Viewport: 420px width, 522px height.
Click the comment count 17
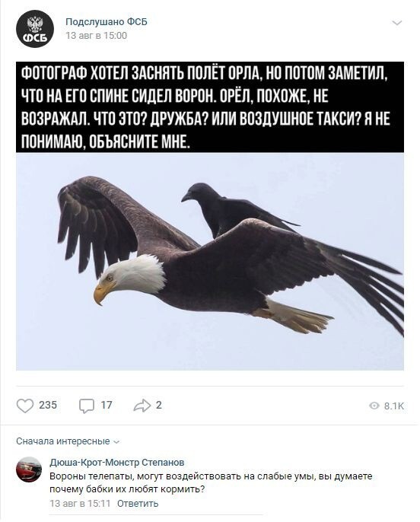[x=107, y=405]
